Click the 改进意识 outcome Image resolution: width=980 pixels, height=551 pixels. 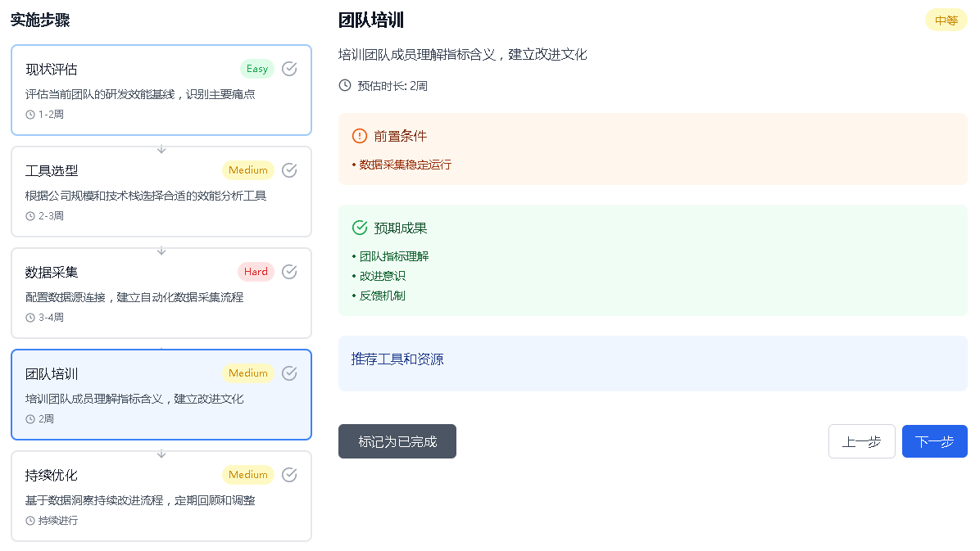click(383, 276)
